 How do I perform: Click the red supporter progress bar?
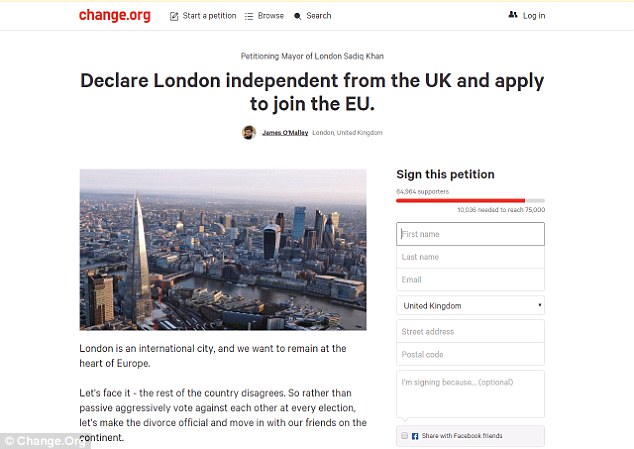(x=460, y=200)
